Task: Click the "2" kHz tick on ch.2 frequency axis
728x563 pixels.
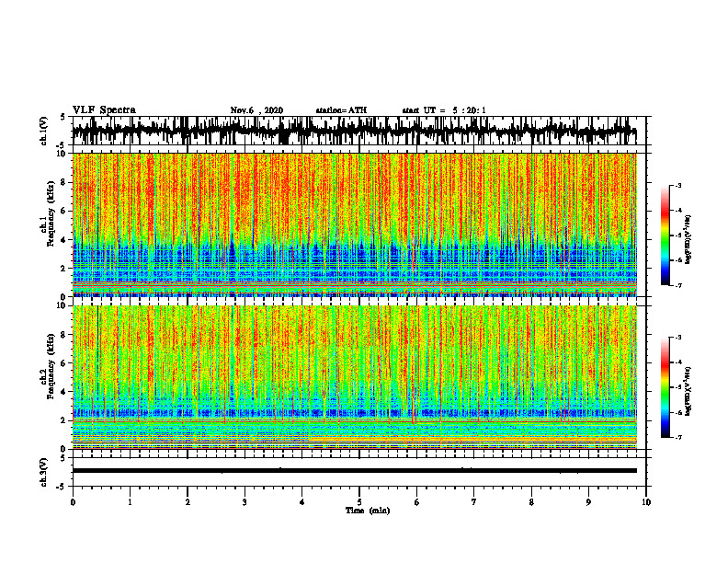Action: click(64, 420)
